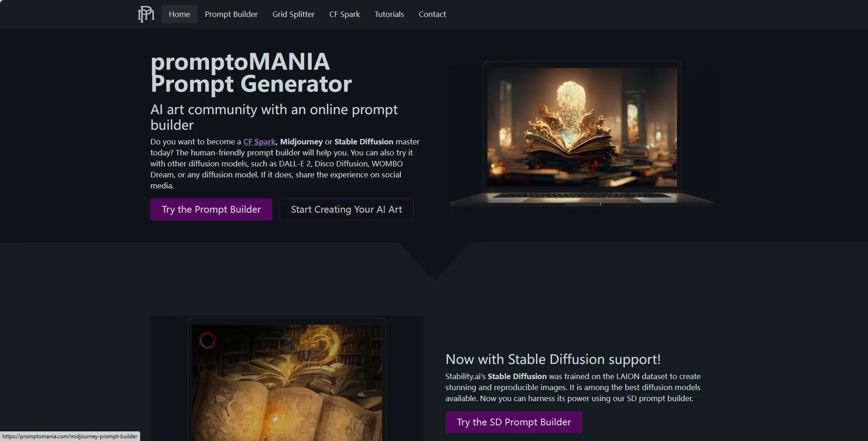This screenshot has width=868, height=441.
Task: Click the Try the SD Prompt Builder button
Action: [514, 422]
